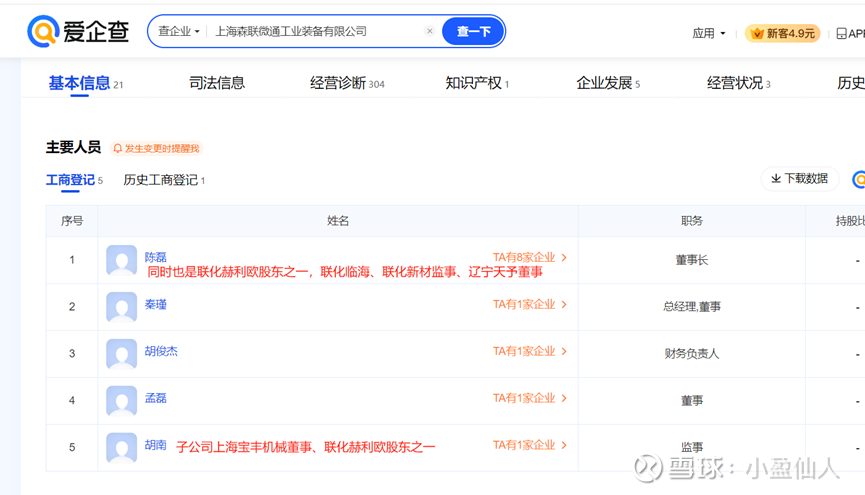Click the 职务 column header

click(x=692, y=221)
